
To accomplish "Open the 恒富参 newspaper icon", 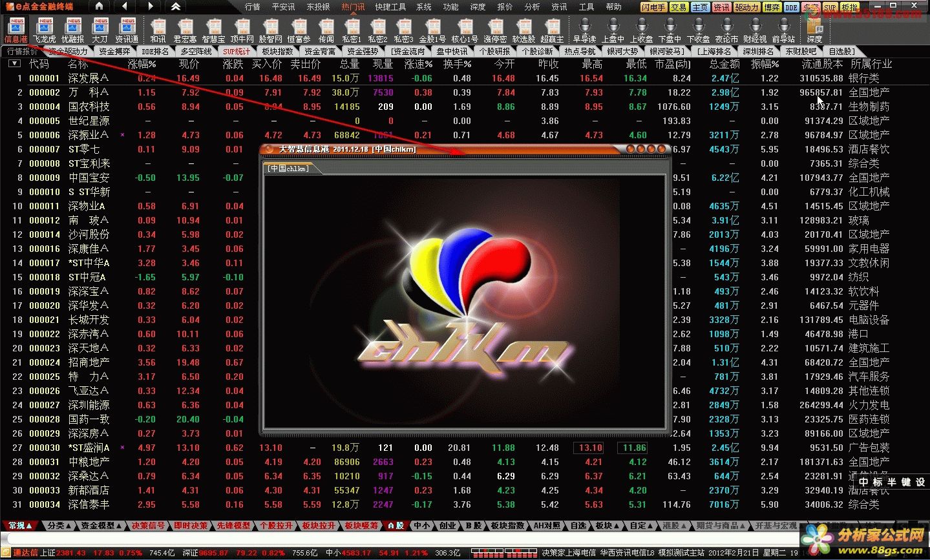I will click(x=299, y=30).
